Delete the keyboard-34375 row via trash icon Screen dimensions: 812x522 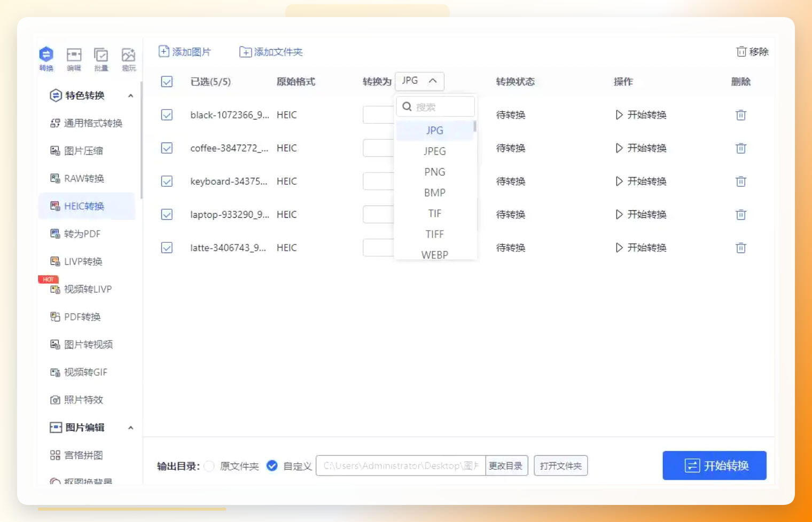pos(741,181)
